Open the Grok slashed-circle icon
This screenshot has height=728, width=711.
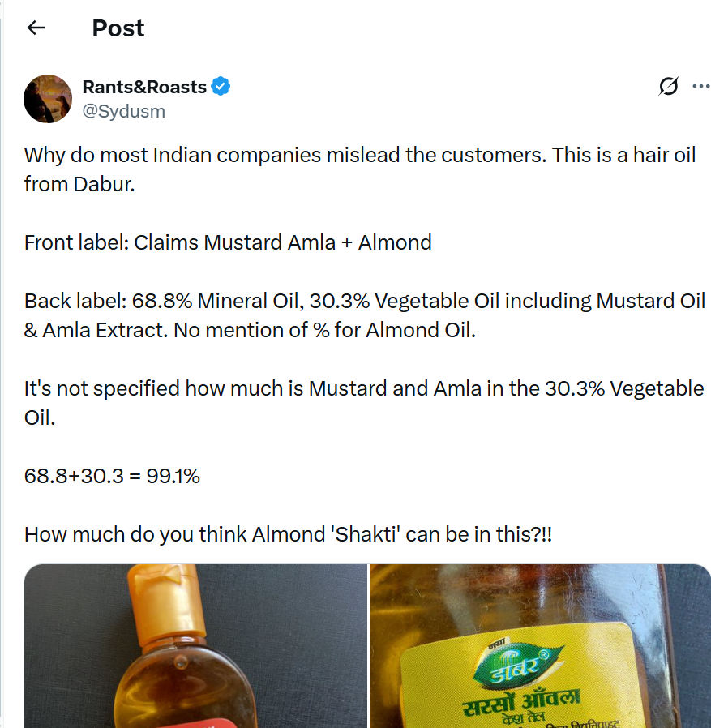tap(669, 86)
